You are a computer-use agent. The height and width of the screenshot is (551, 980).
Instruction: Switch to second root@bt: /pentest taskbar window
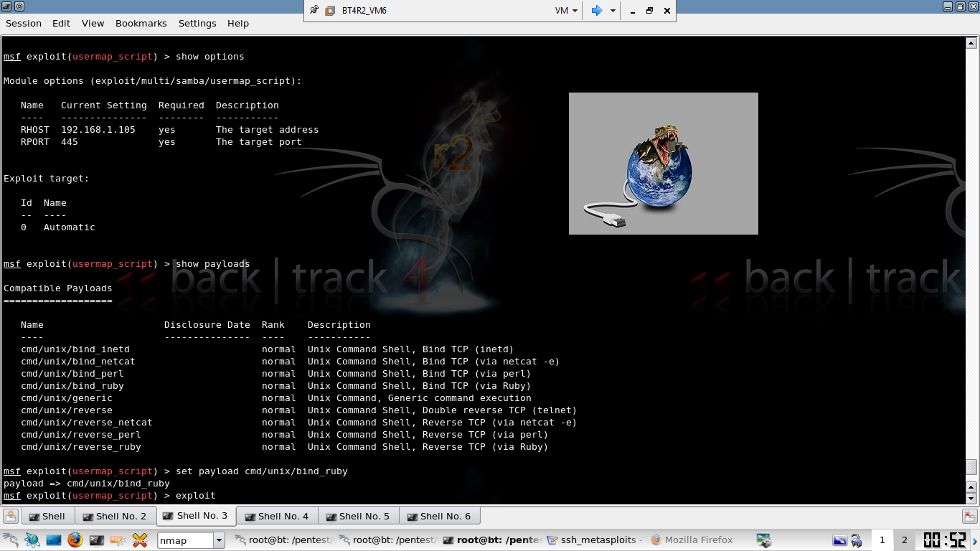coord(387,540)
